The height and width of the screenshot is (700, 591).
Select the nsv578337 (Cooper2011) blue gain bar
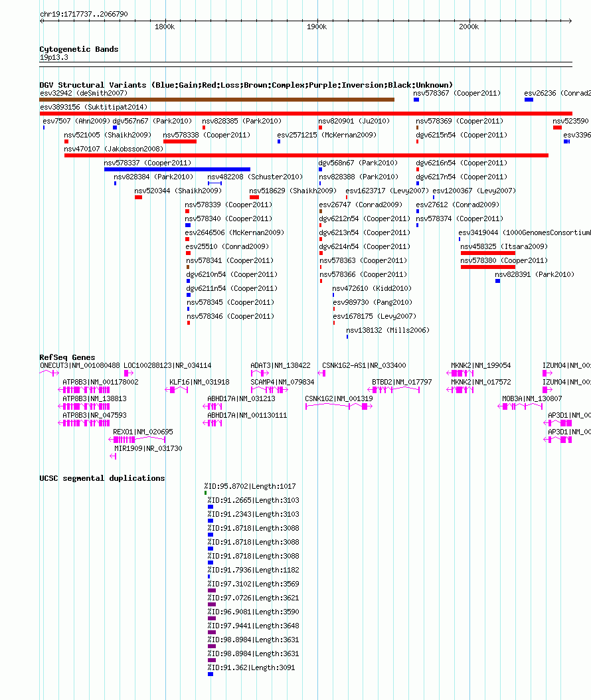click(177, 169)
